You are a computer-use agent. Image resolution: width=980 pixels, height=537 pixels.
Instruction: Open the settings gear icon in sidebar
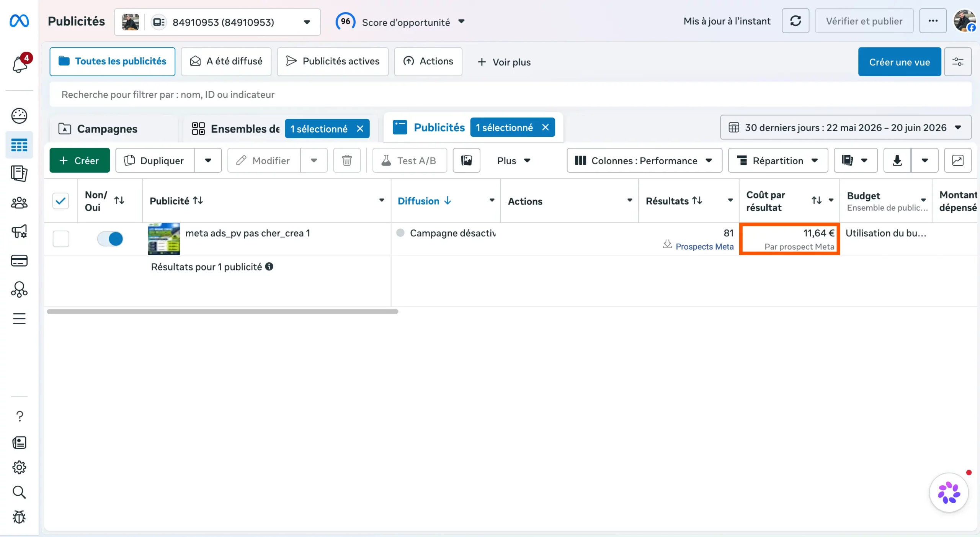tap(19, 467)
